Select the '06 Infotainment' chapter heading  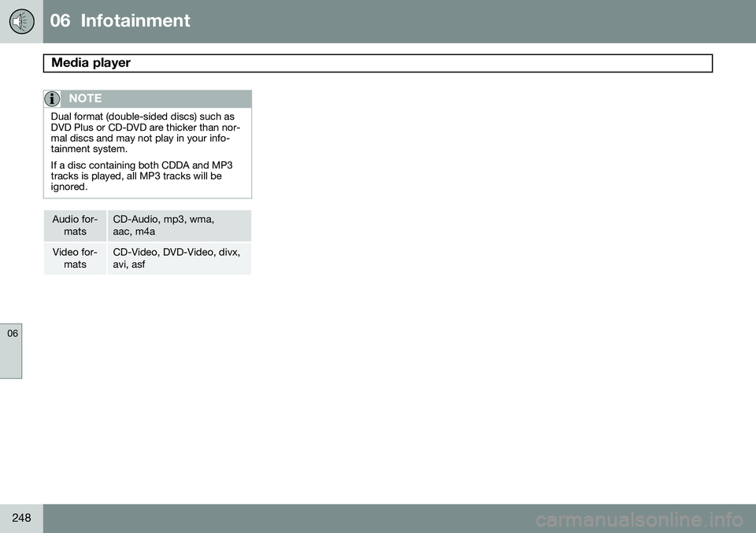coord(120,20)
